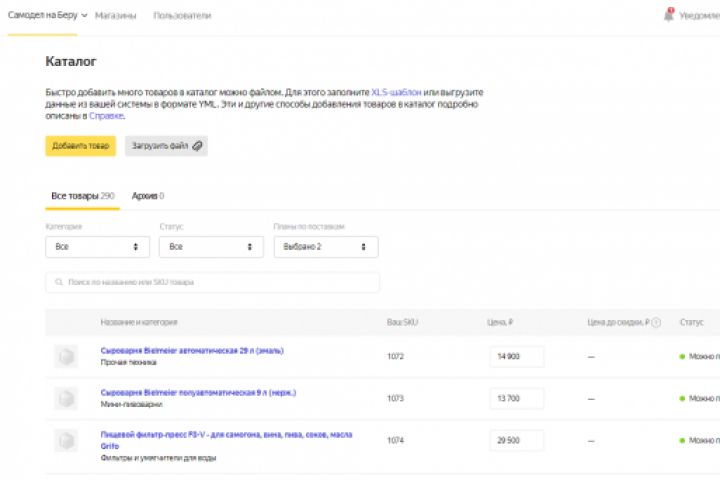Go to the Магазины menu item
720x480 pixels.
coord(115,16)
